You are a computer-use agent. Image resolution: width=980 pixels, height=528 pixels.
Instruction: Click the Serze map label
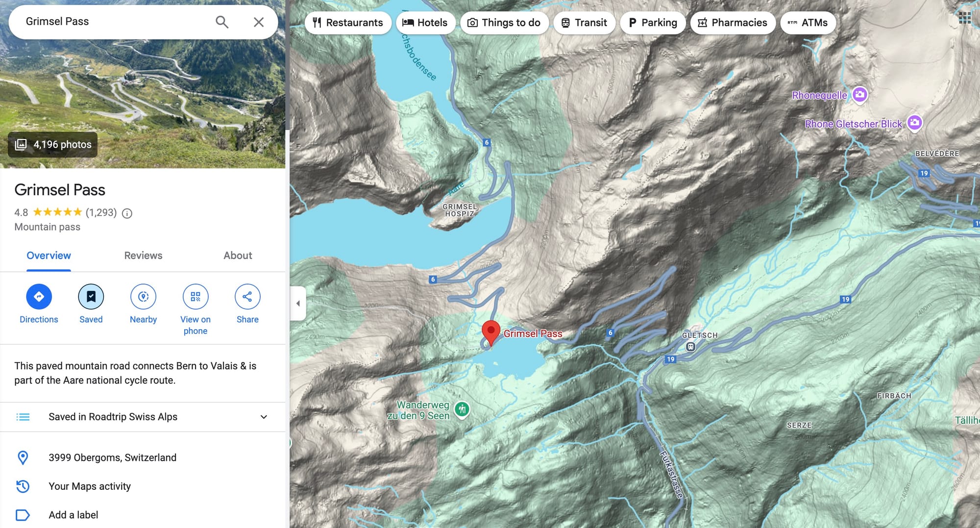799,425
